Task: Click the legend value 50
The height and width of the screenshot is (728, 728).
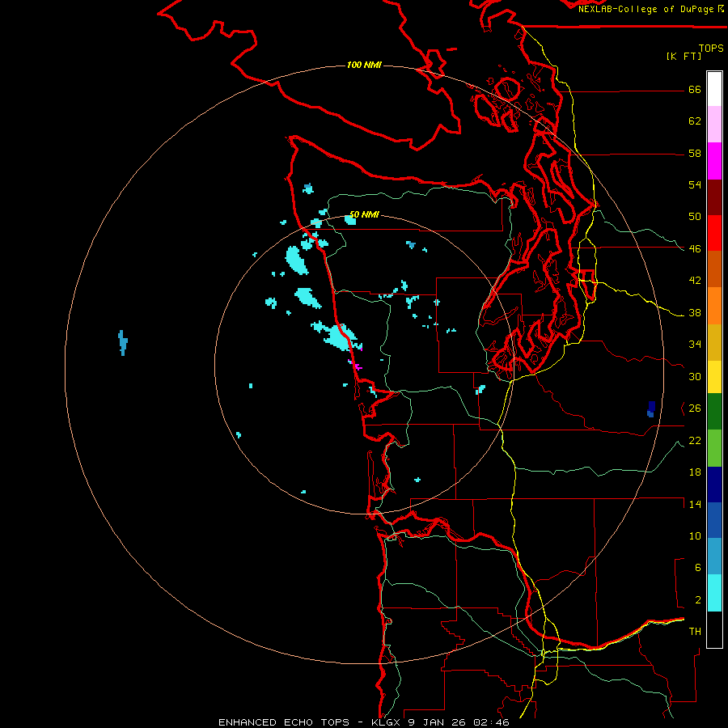Action: (x=695, y=217)
